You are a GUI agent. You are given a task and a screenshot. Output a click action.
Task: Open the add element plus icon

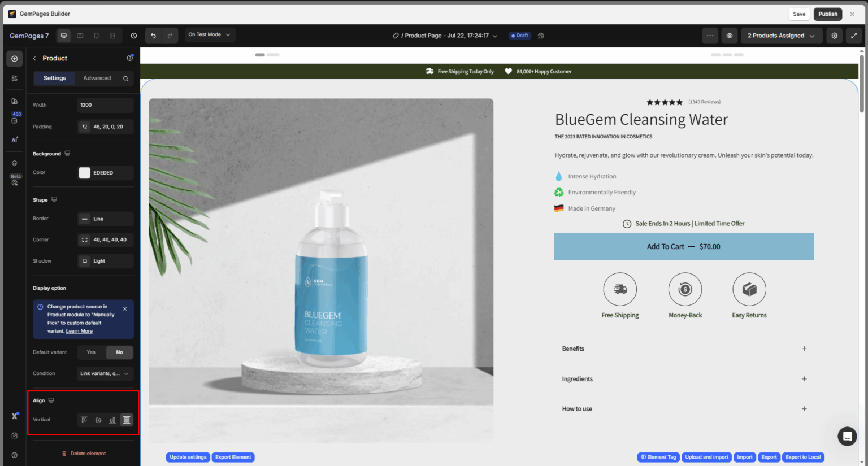pyautogui.click(x=15, y=59)
